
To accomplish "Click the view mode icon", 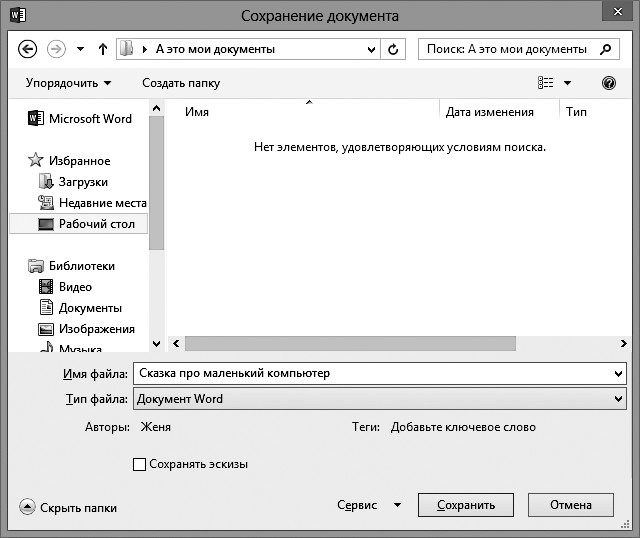I will [546, 83].
